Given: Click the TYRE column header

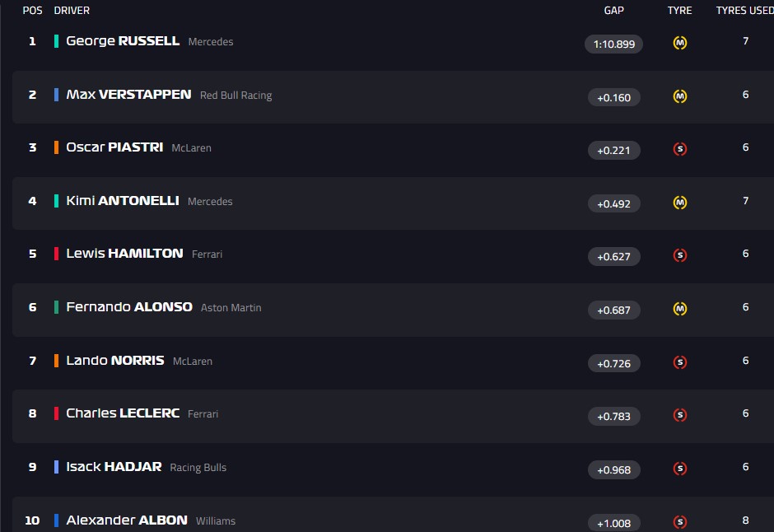Looking at the screenshot, I should (679, 11).
